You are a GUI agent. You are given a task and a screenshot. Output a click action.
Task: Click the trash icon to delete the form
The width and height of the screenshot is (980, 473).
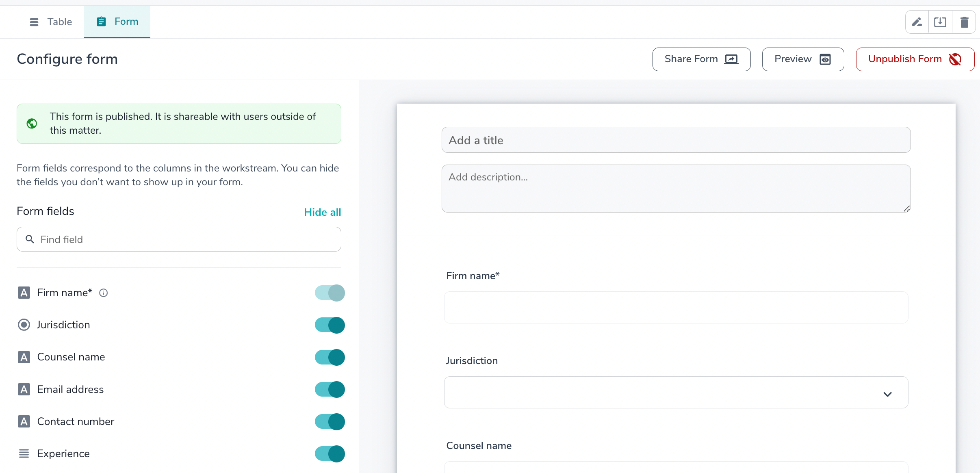coord(965,22)
